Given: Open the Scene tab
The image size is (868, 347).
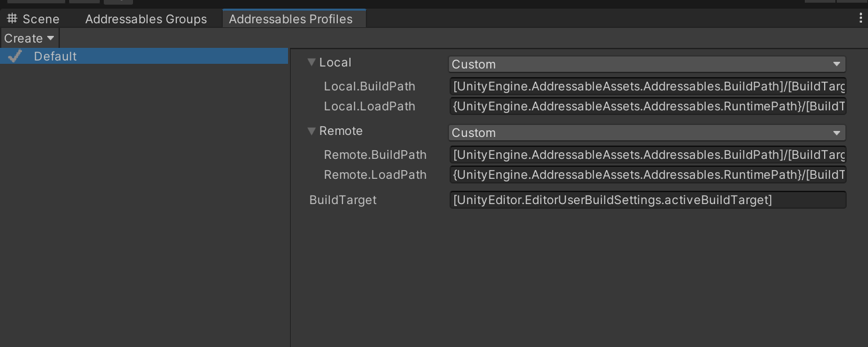Looking at the screenshot, I should pos(33,19).
